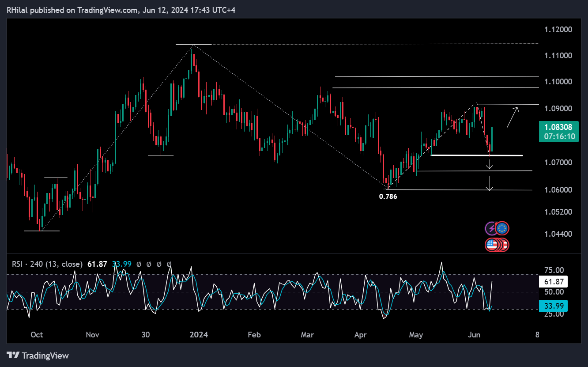Click the Oct label on time axis
The height and width of the screenshot is (367, 588).
tap(37, 335)
